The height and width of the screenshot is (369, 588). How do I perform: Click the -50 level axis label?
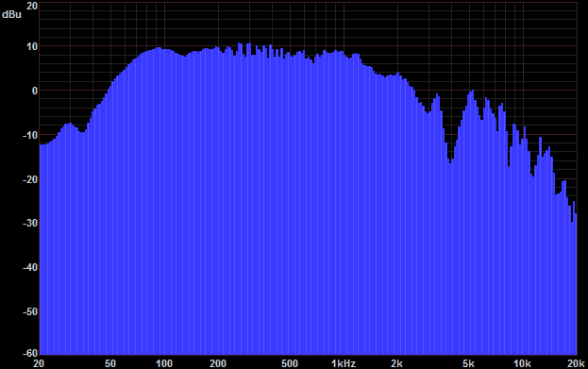pos(29,311)
